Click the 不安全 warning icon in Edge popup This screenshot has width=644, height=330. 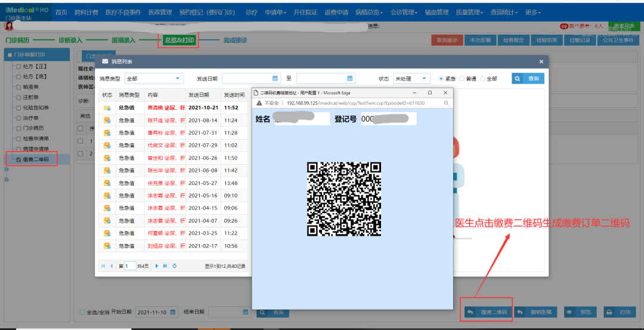259,103
